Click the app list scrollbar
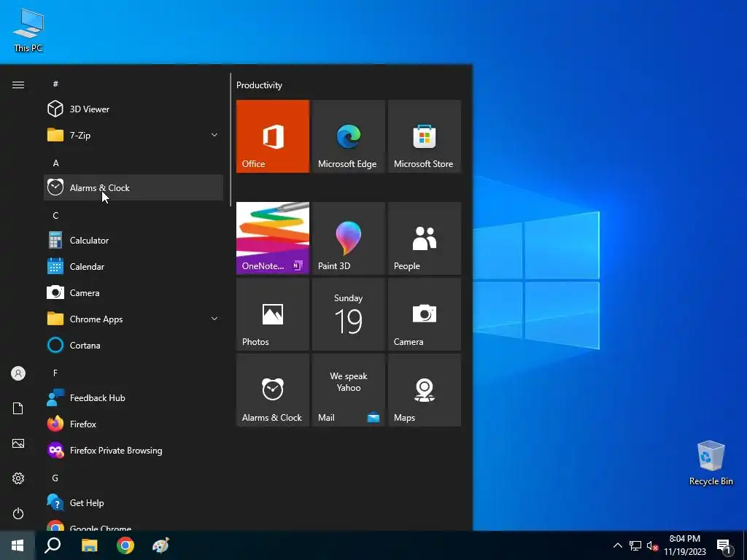Screen dimensions: 747x560 231,139
